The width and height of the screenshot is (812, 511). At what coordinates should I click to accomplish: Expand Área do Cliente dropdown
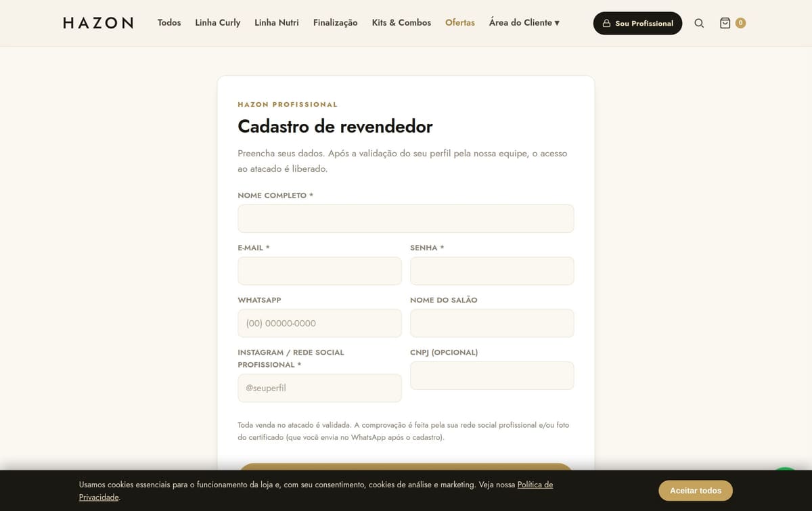524,22
